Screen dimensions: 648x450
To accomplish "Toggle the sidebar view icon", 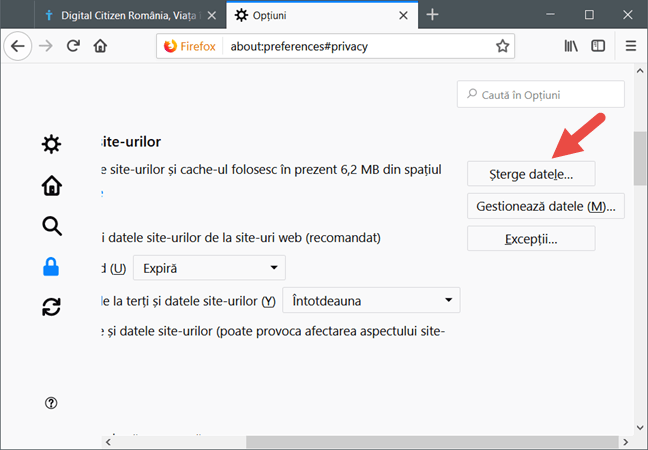I will [598, 46].
